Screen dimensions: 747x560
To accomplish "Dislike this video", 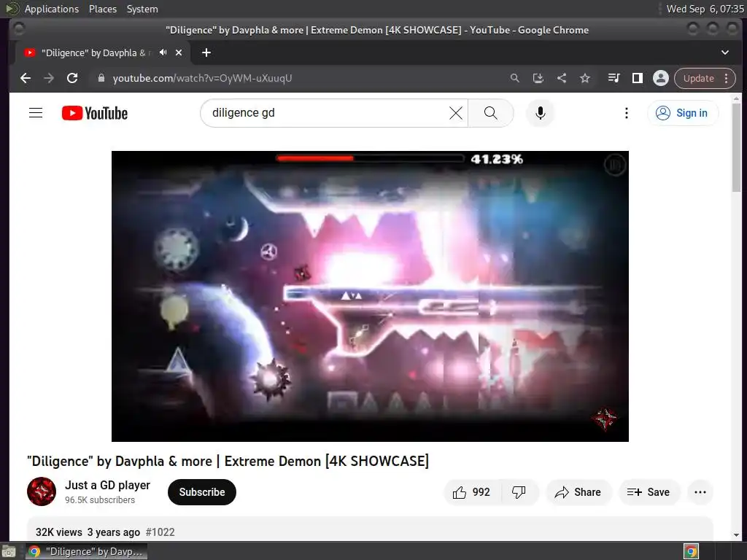I will point(519,492).
